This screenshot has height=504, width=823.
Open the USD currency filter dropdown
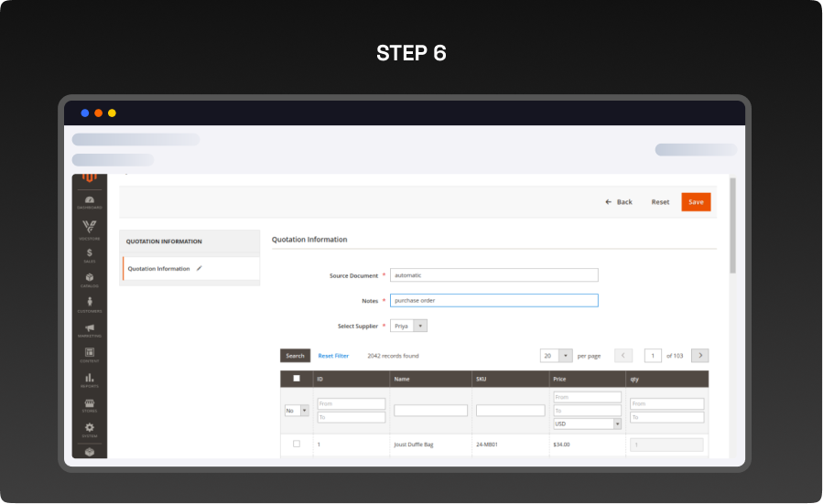coord(587,424)
